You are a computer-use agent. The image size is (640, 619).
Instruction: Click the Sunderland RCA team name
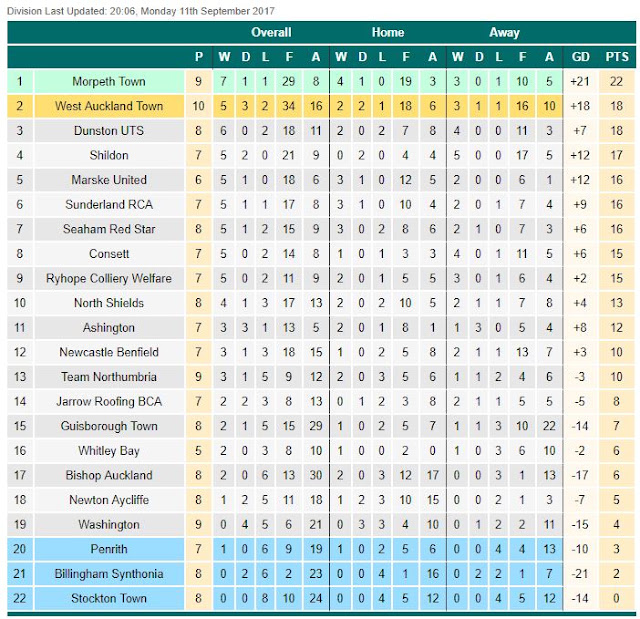pos(109,204)
